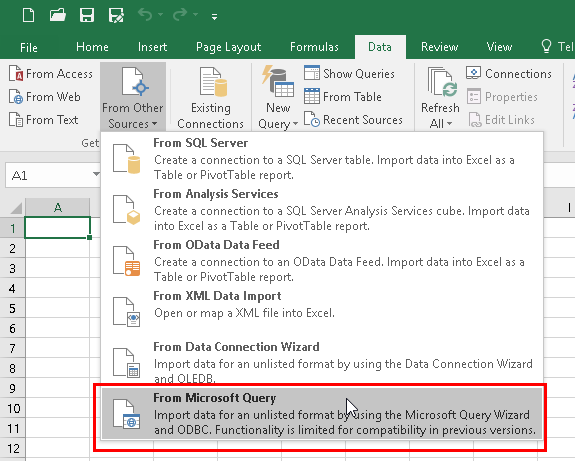The image size is (575, 461).
Task: Select column A header
Action: tap(58, 208)
